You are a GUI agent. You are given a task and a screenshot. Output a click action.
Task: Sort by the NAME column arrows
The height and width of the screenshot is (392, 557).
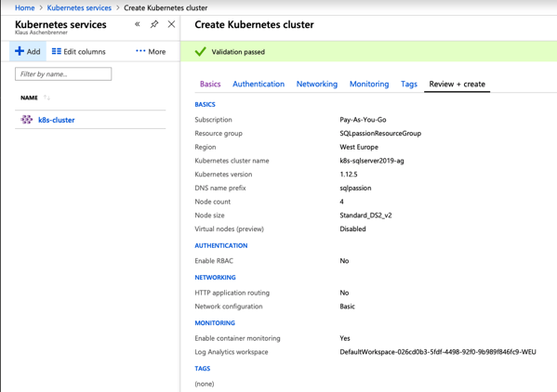point(46,98)
